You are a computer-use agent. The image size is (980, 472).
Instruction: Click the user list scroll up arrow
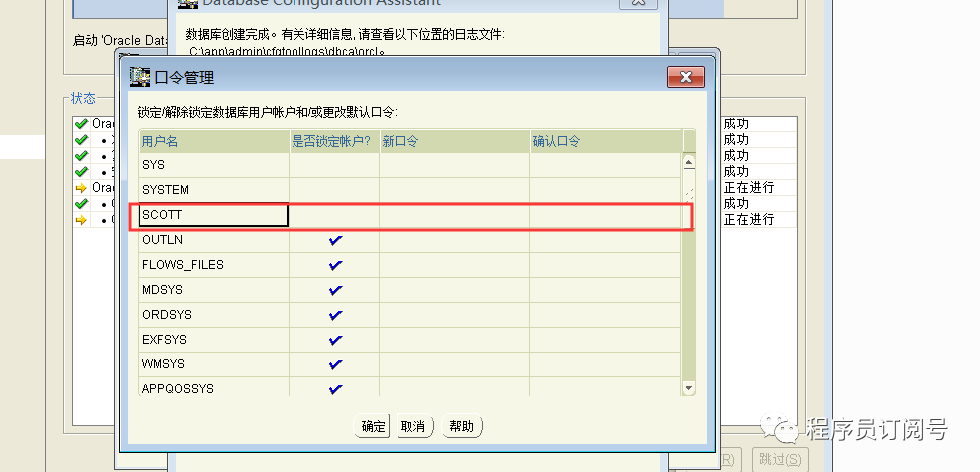[688, 162]
